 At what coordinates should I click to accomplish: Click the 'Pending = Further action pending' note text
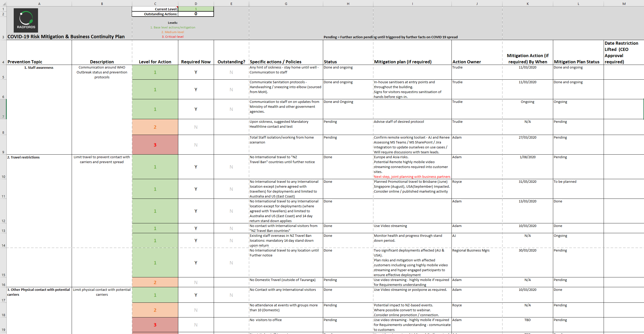pos(390,37)
